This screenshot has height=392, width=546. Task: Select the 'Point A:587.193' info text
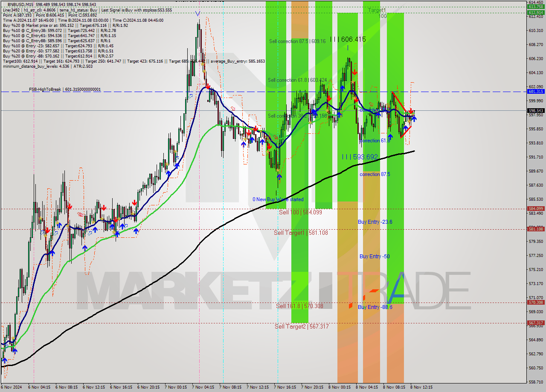click(17, 15)
